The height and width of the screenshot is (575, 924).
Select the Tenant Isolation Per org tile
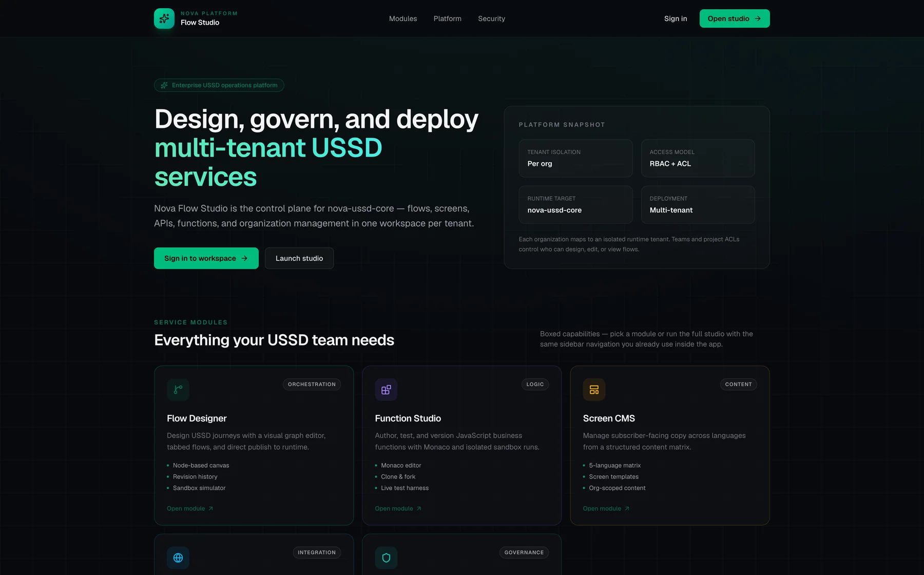click(575, 158)
